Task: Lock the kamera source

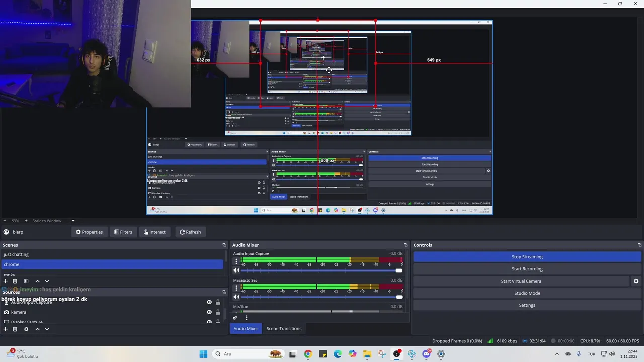Action: tap(218, 312)
